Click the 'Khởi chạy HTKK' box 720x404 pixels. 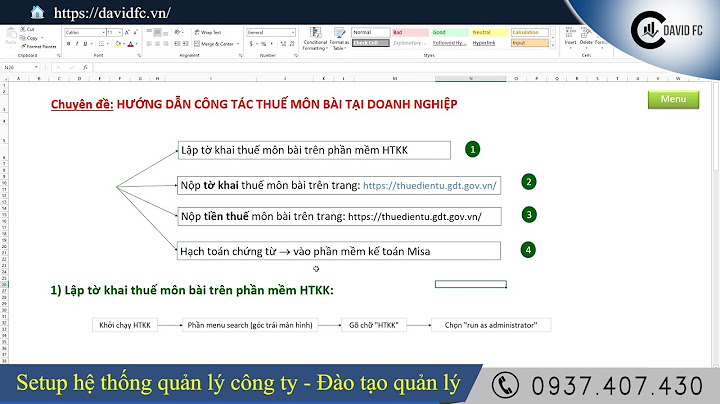tap(125, 325)
